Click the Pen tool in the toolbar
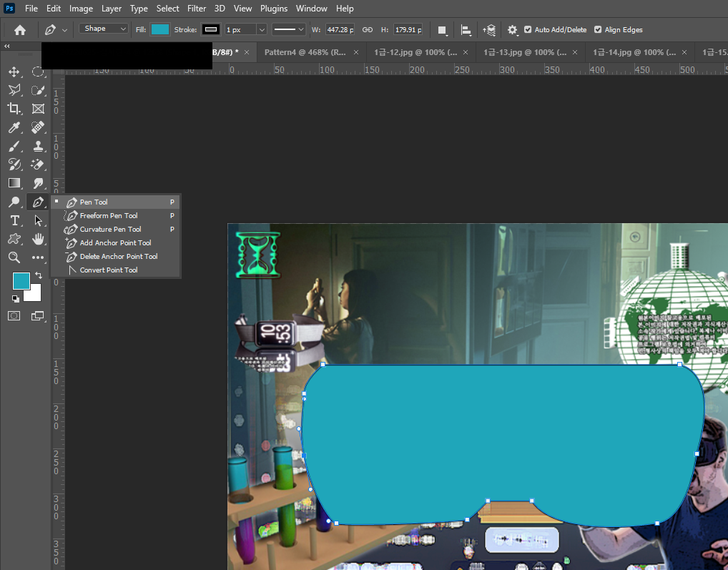 pos(38,202)
